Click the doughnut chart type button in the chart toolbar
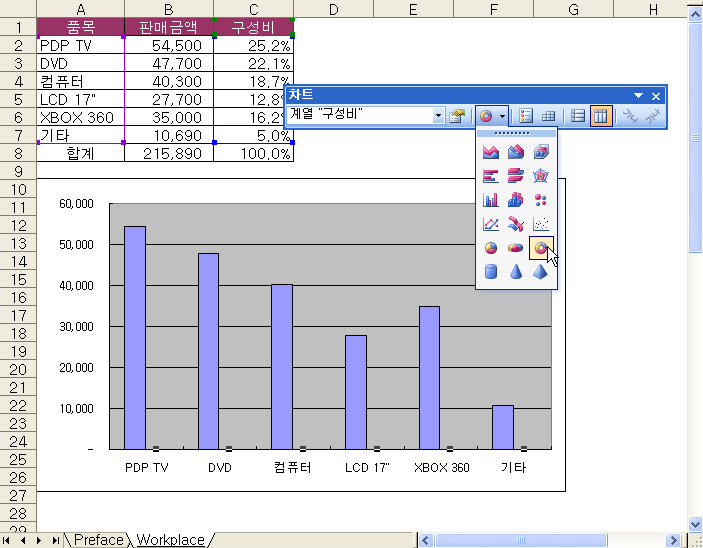 click(x=486, y=116)
